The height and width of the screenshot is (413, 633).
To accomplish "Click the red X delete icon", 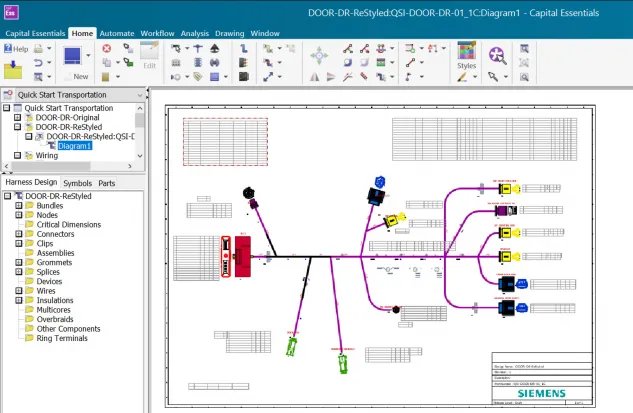I will (107, 48).
